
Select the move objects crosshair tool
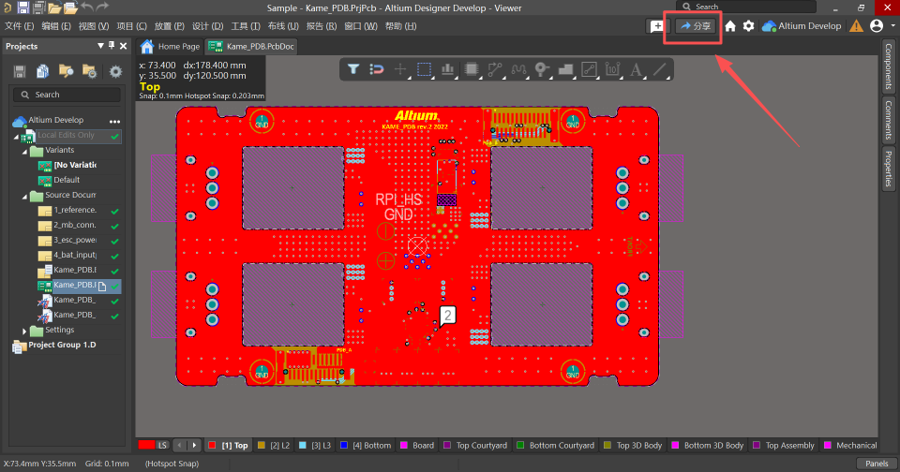[400, 69]
